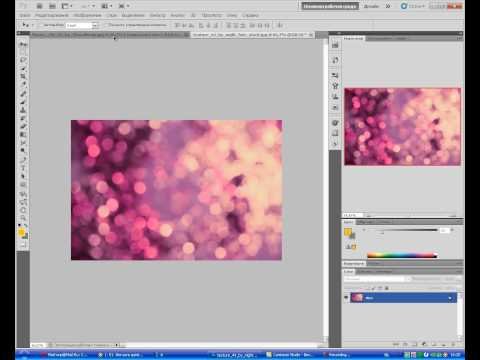Select the Brush tool
The height and width of the screenshot is (360, 480).
tap(23, 102)
